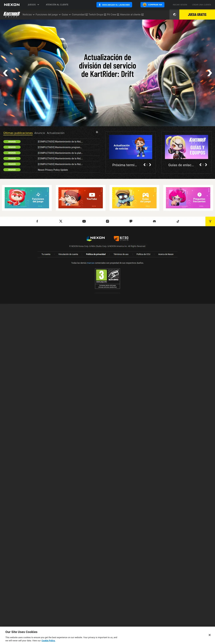Screen dimensions: 215x644
Task: Expand the Noticias menu
Action: pyautogui.click(x=28, y=15)
